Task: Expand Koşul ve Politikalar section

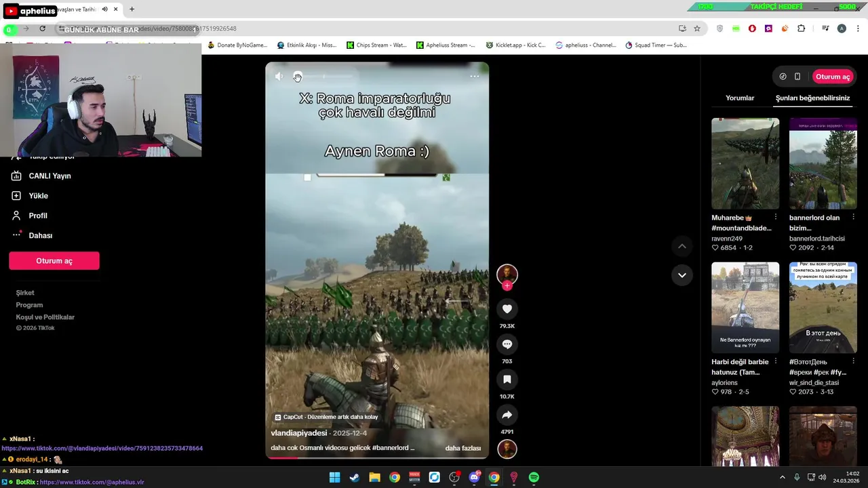Action: [x=45, y=317]
